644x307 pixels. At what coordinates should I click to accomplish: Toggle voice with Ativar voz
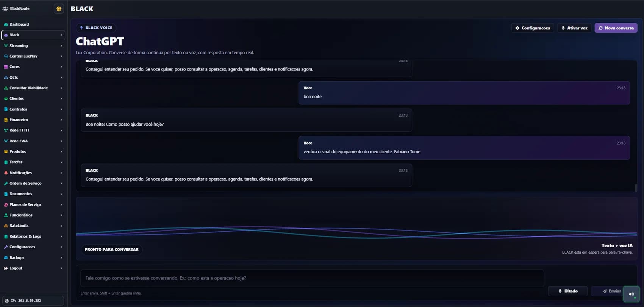point(574,28)
